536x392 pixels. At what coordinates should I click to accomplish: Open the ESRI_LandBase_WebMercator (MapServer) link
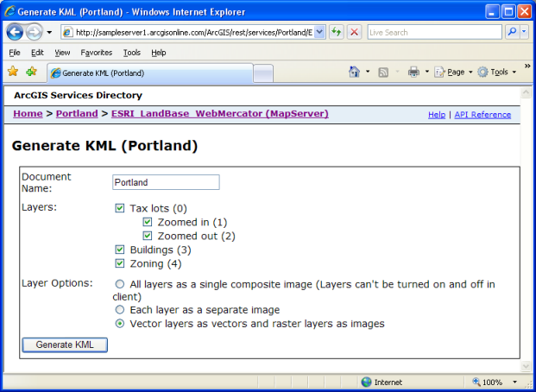coord(220,114)
